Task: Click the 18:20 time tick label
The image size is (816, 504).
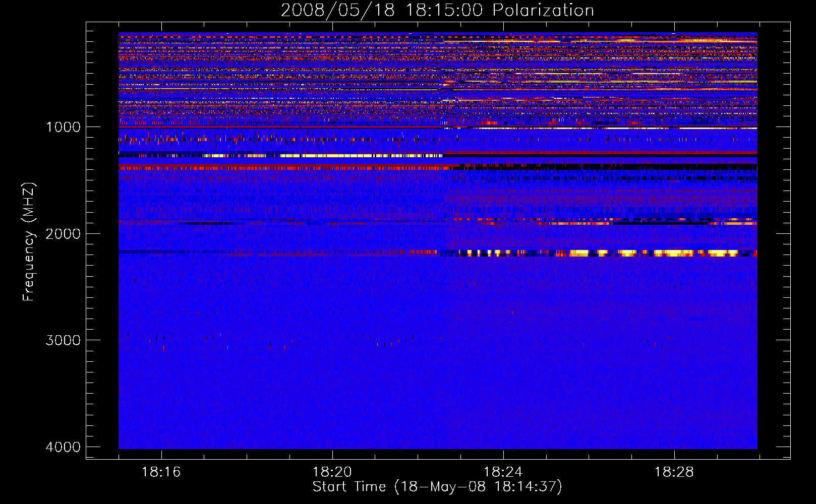Action: [x=332, y=472]
